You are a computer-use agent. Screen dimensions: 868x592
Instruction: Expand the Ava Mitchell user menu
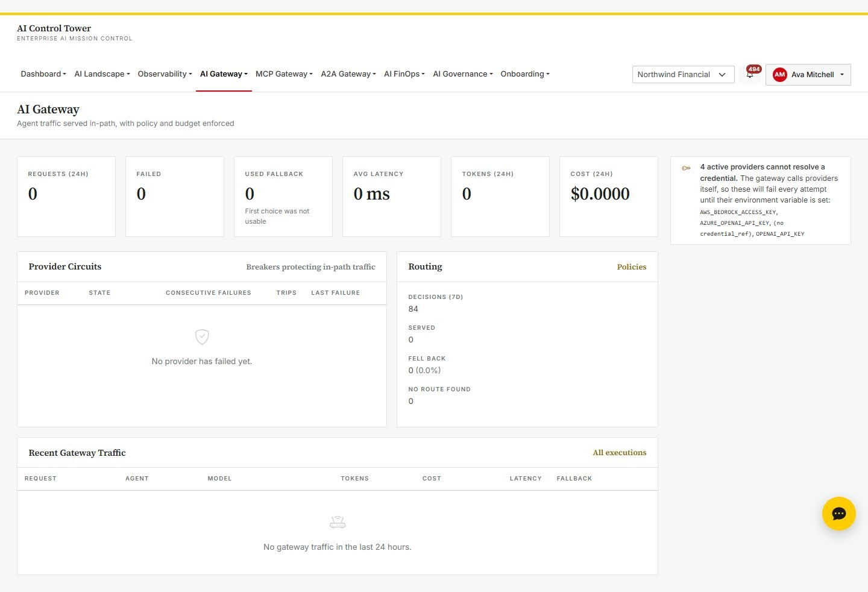808,75
